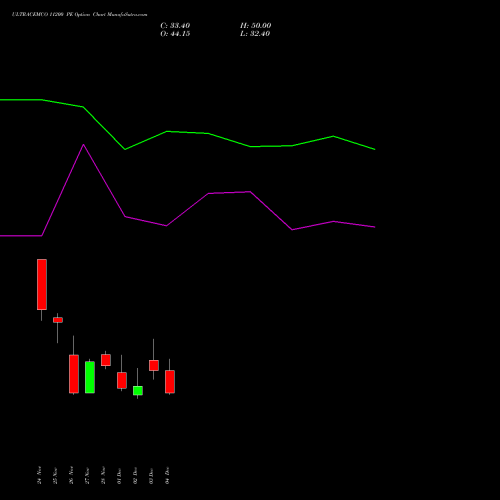500x500 pixels.
Task: Click the green 27 Nov candlestick
Action: [90, 377]
